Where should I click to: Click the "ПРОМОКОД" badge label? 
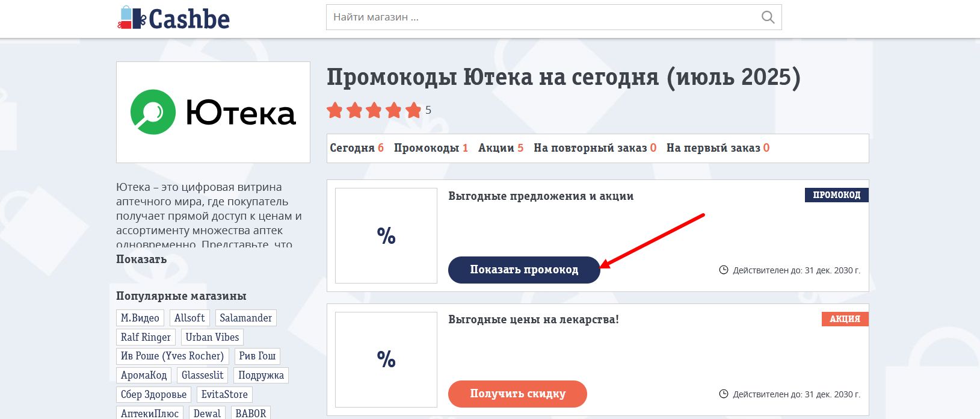point(837,195)
